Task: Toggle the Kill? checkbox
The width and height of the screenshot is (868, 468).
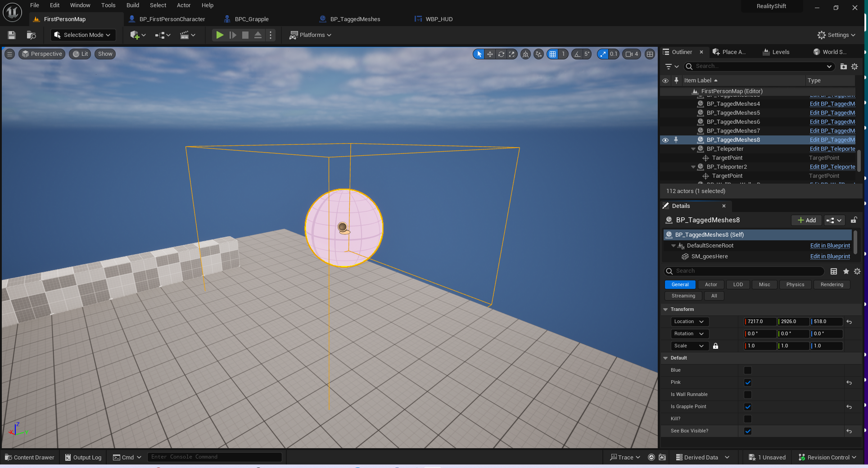Action: coord(748,419)
